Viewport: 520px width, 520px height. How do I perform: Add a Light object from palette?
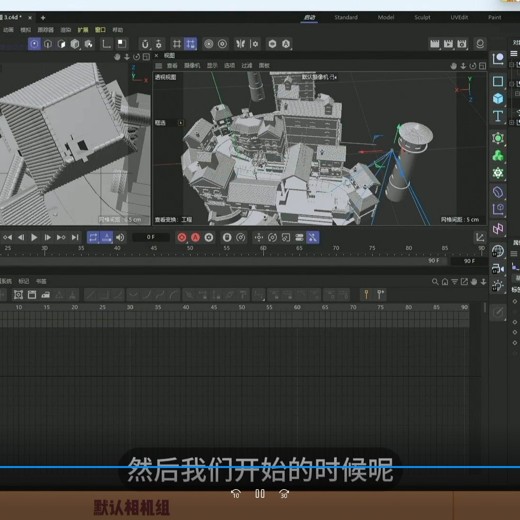click(x=498, y=286)
